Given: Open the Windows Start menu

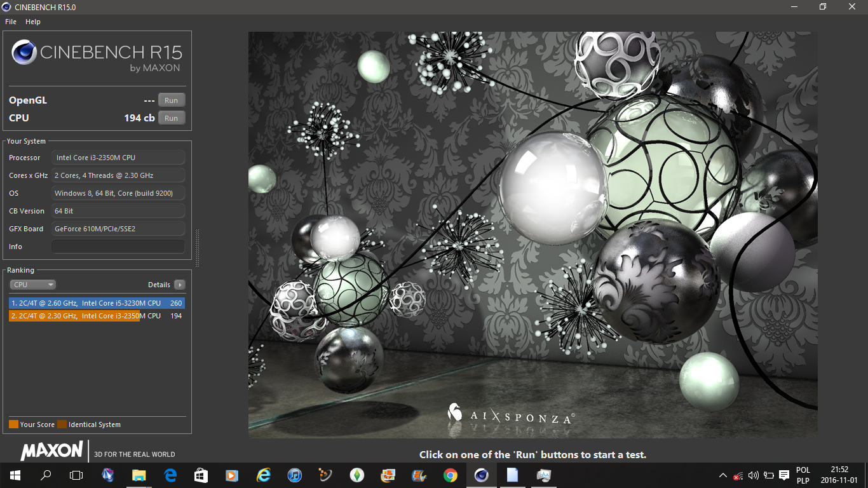Looking at the screenshot, I should [15, 475].
